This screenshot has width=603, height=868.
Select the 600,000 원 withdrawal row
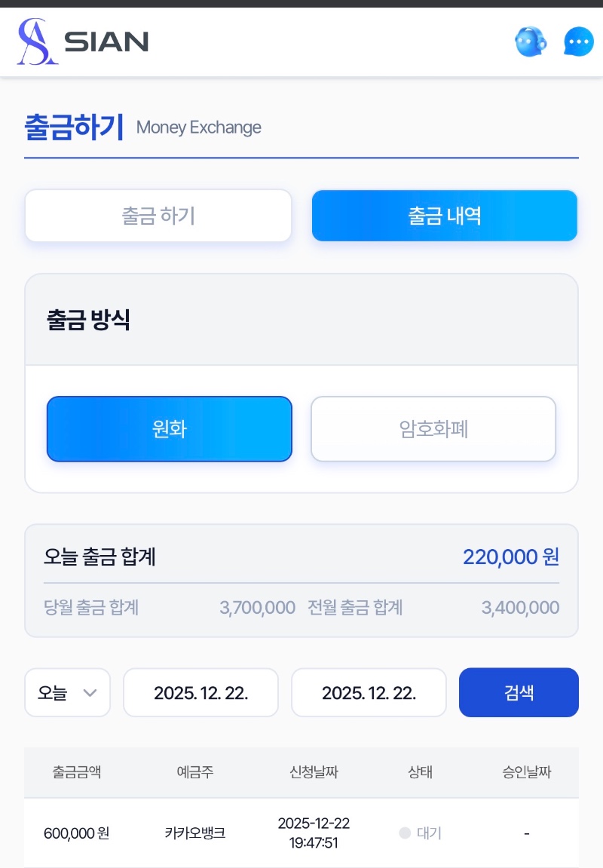(x=77, y=833)
